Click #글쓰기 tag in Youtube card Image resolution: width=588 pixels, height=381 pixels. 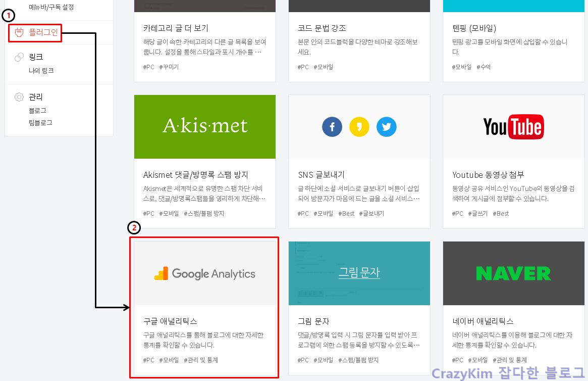pyautogui.click(x=478, y=214)
